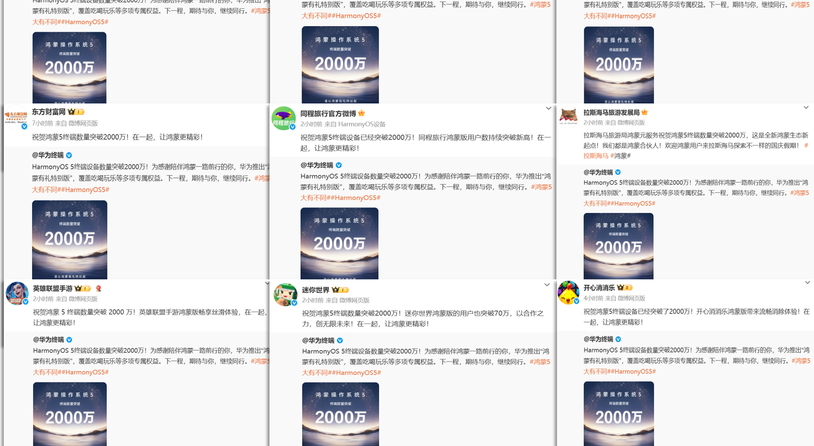This screenshot has height=446, width=814.
Task: Open the 同程旅行官方微博 green avatar
Action: [x=284, y=119]
